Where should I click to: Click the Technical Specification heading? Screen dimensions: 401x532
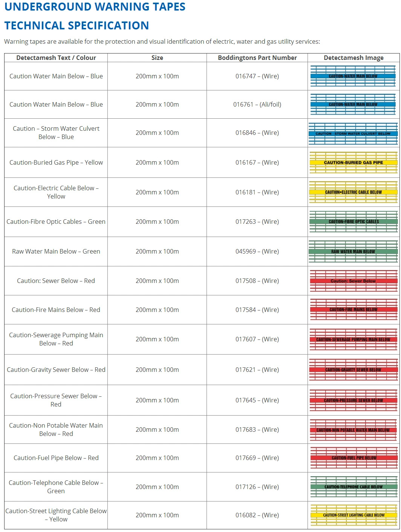coord(77,26)
